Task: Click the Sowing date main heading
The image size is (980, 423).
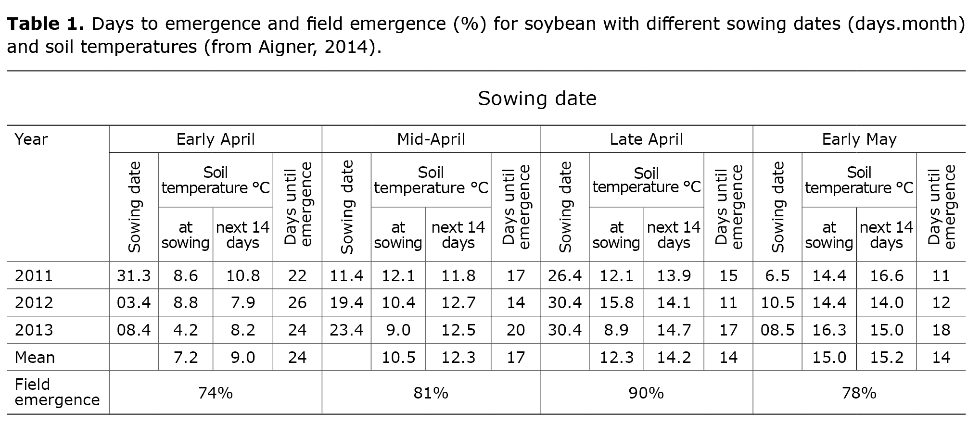Action: tap(537, 99)
